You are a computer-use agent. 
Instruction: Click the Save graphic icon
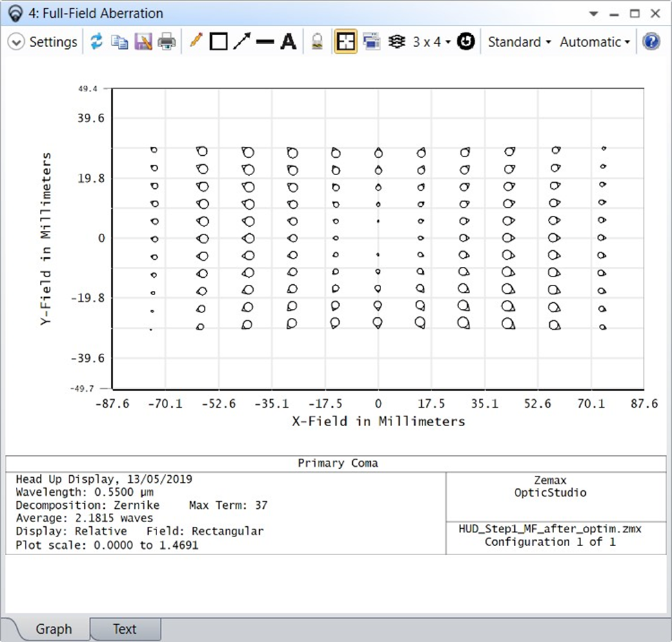143,42
